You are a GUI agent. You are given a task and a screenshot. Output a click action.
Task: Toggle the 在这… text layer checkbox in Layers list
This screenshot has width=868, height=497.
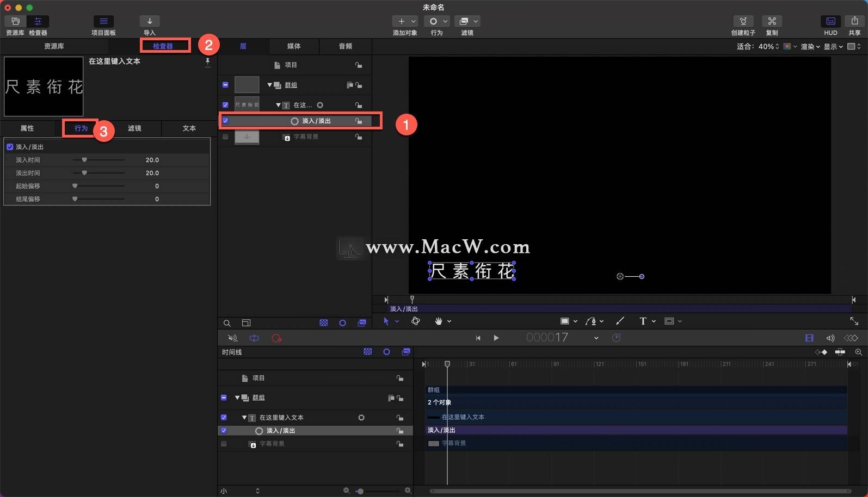coord(225,105)
